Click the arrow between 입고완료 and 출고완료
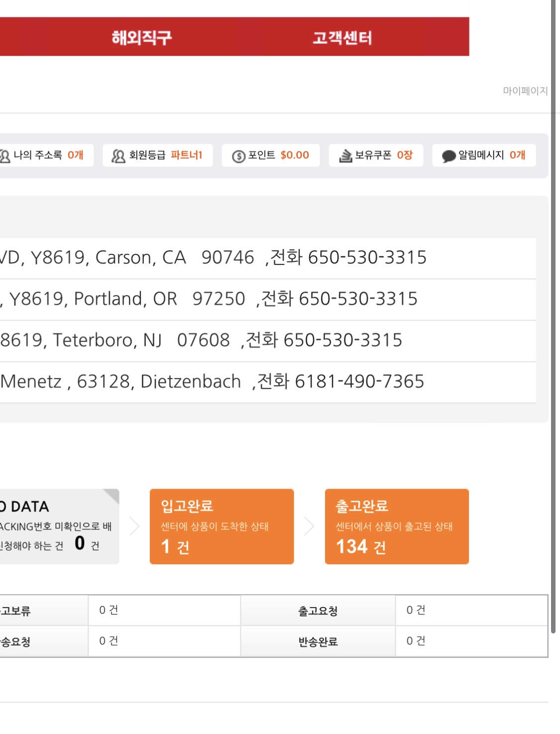The image size is (560, 734). [x=309, y=526]
